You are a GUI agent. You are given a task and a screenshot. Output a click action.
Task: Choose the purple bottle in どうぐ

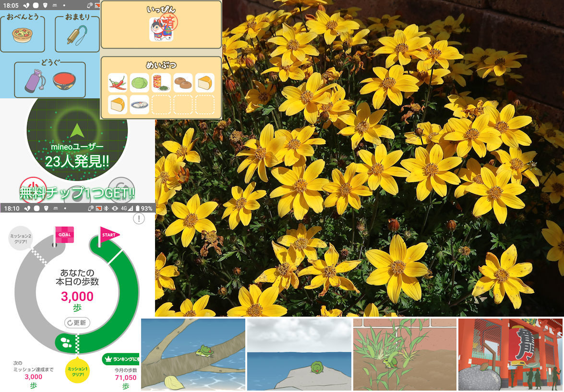click(35, 81)
